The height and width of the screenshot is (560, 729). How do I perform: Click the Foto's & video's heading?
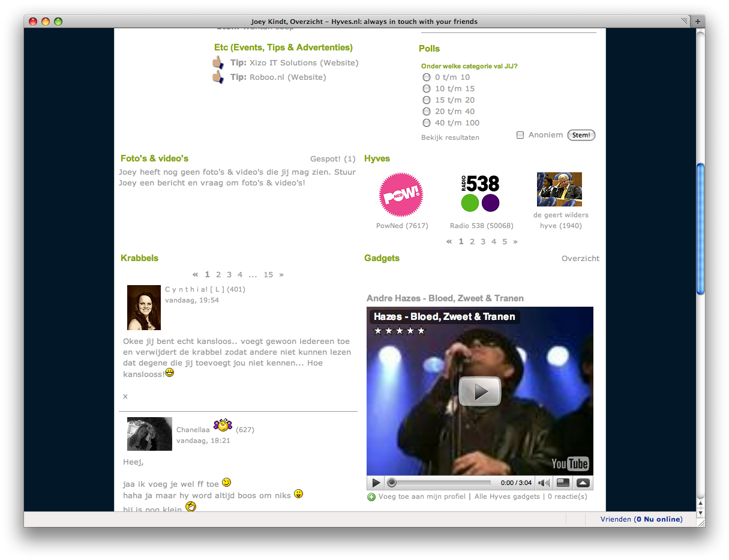pyautogui.click(x=154, y=158)
